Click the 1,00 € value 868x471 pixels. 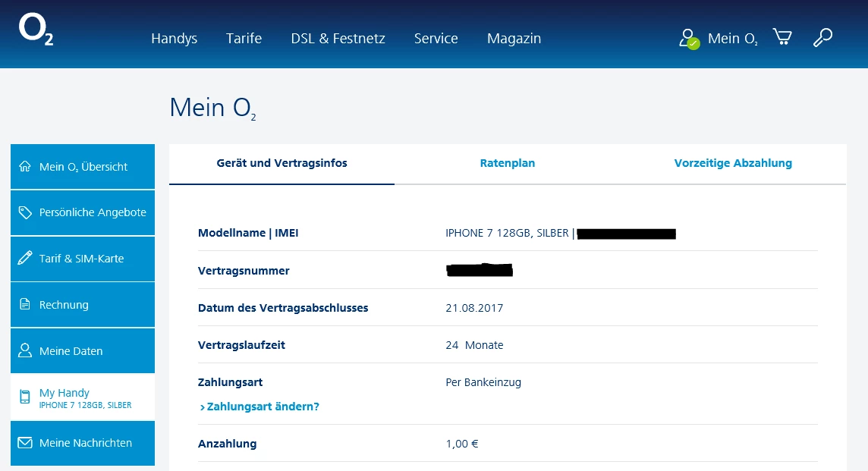(462, 444)
